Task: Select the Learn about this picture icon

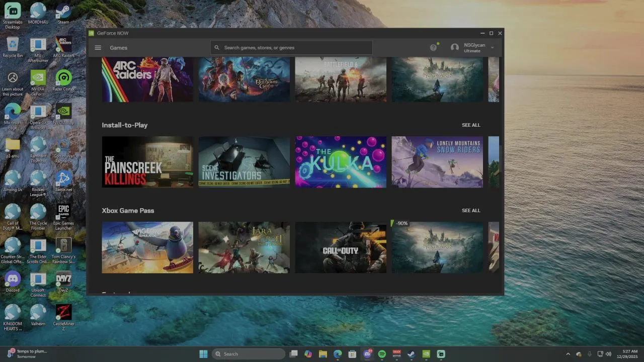Action: pos(13,83)
